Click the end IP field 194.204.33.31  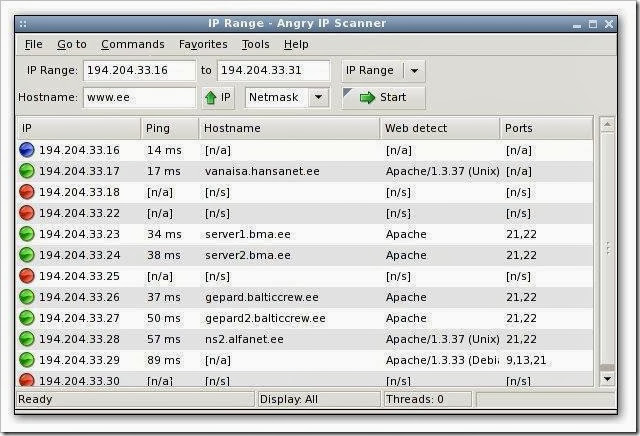[273, 71]
